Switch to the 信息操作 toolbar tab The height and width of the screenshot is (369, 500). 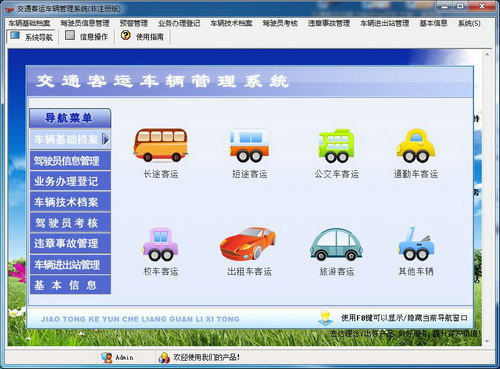tap(87, 36)
